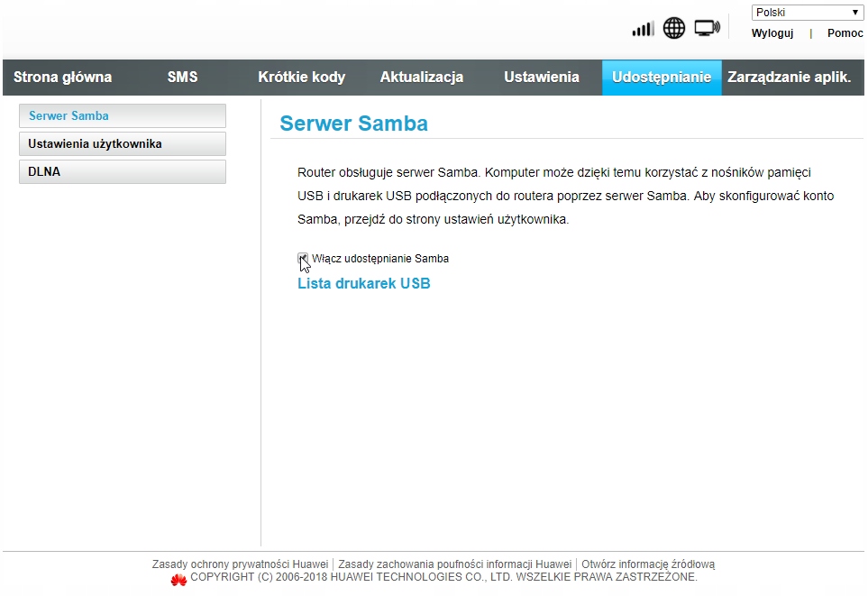868x596 pixels.
Task: Click the Udostępnianie tab
Action: pyautogui.click(x=662, y=78)
